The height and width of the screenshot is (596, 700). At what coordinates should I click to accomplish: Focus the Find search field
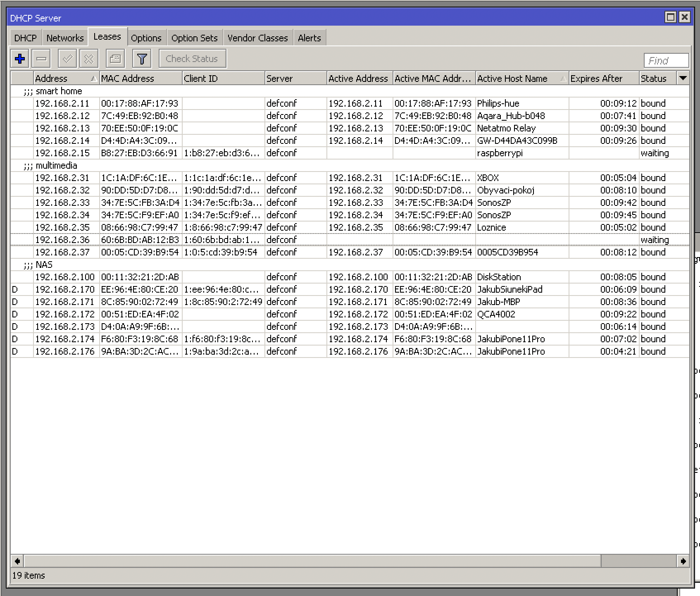coord(666,61)
